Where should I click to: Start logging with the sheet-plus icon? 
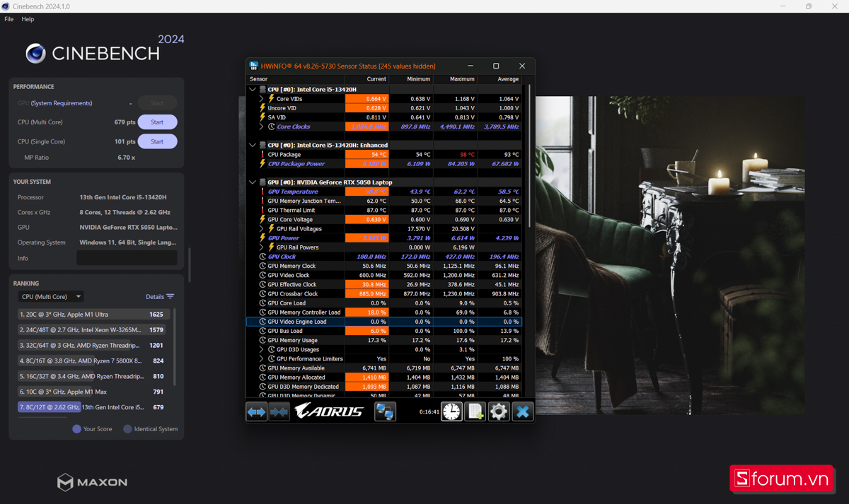(x=475, y=411)
